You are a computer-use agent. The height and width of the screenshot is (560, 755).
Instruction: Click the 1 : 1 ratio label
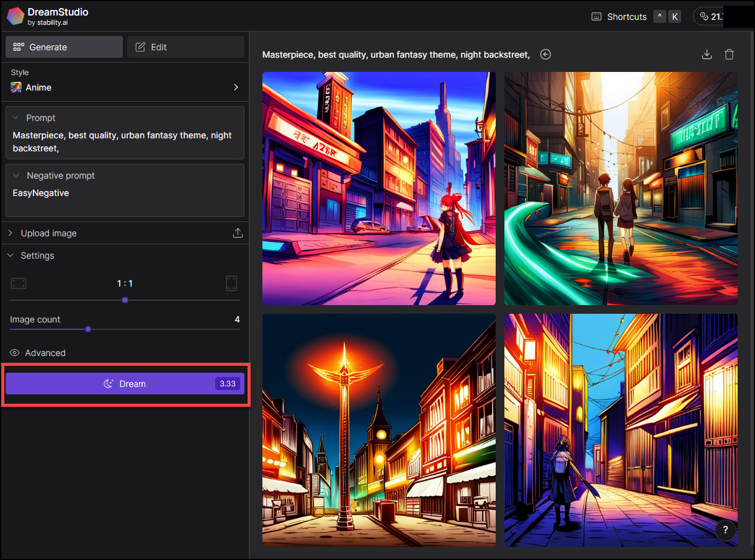(x=125, y=283)
